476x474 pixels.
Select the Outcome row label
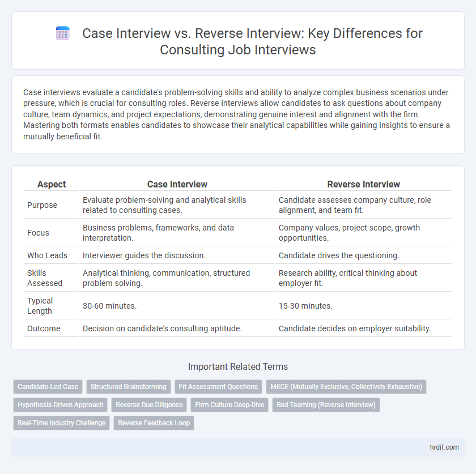44,328
